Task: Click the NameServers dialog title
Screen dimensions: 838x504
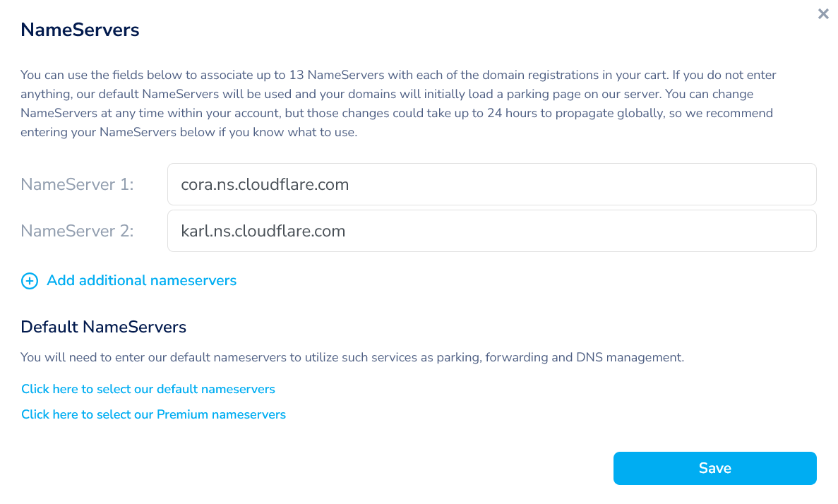Action: click(80, 30)
